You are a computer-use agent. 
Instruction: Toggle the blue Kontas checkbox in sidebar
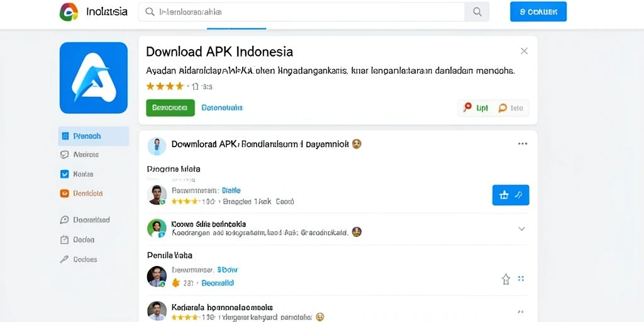pos(65,174)
